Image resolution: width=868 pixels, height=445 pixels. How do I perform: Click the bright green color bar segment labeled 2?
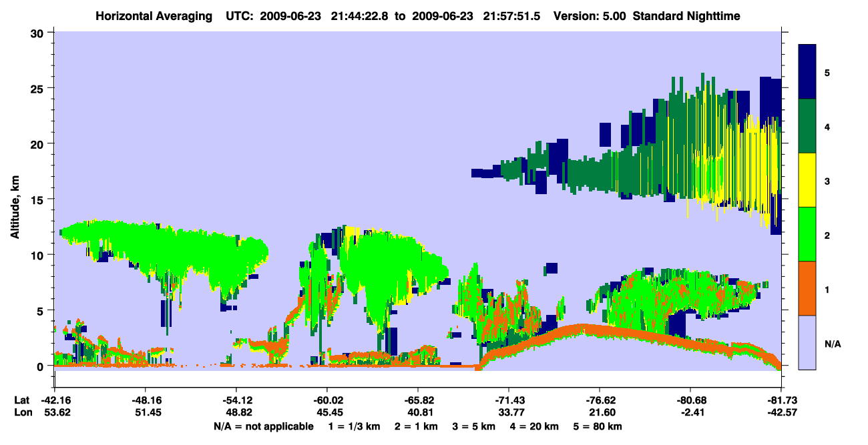tap(807, 234)
